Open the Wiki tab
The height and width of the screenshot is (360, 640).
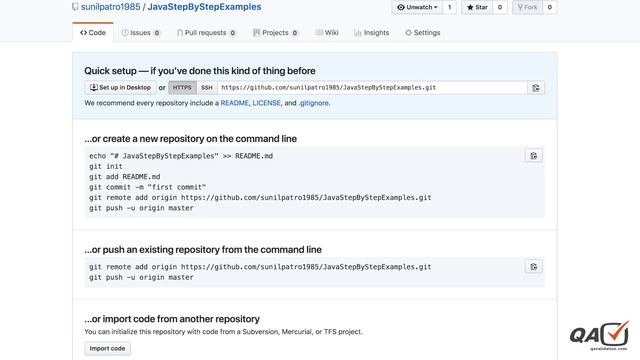click(x=327, y=33)
